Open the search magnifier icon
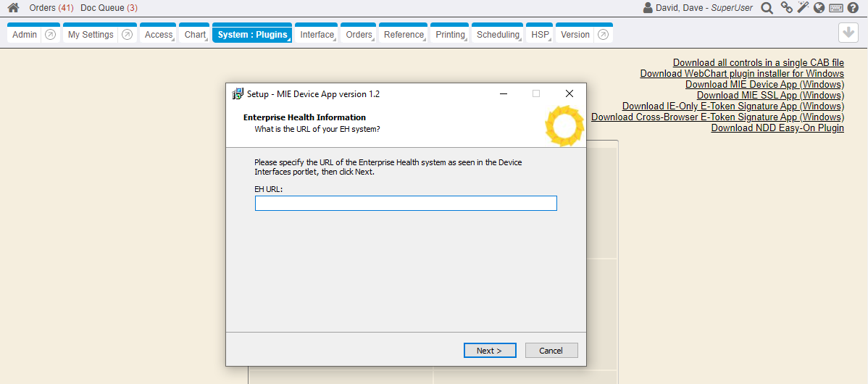Viewport: 868px width, 384px height. tap(767, 8)
